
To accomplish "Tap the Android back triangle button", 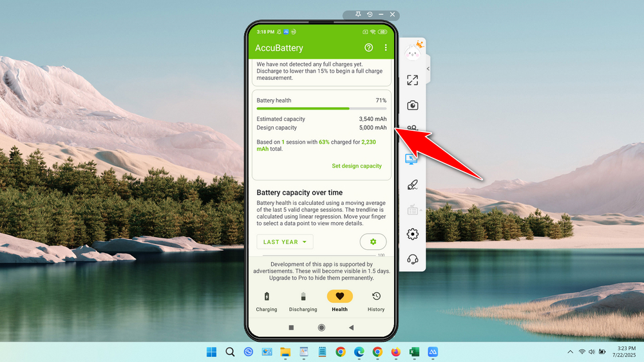I will point(351,327).
